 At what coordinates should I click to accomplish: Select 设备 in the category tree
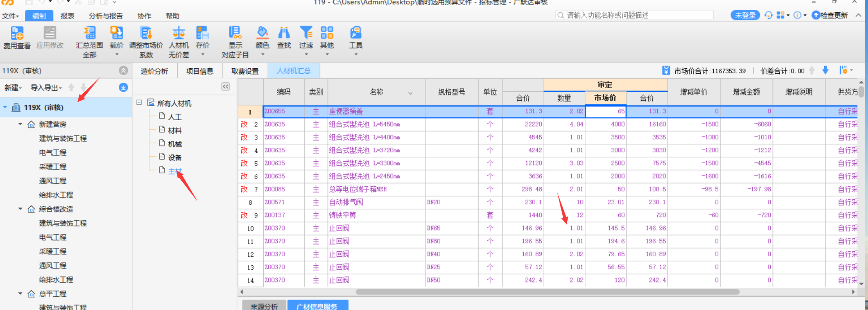click(175, 157)
